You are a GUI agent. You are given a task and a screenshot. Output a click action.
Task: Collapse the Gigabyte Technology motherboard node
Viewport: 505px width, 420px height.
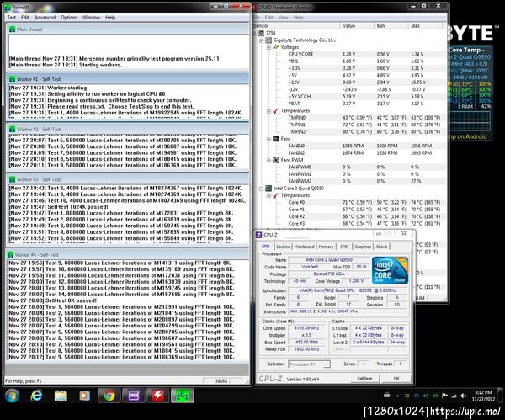261,40
